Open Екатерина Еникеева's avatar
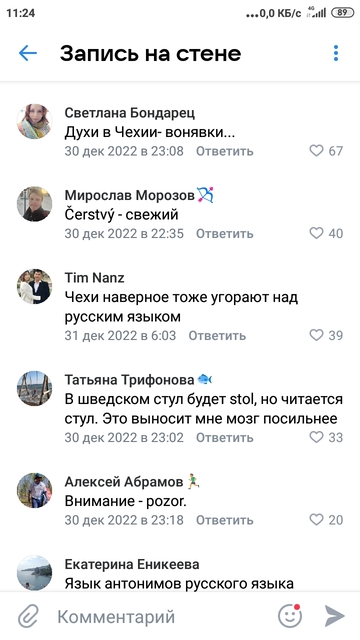This screenshot has width=360, height=640. click(34, 573)
